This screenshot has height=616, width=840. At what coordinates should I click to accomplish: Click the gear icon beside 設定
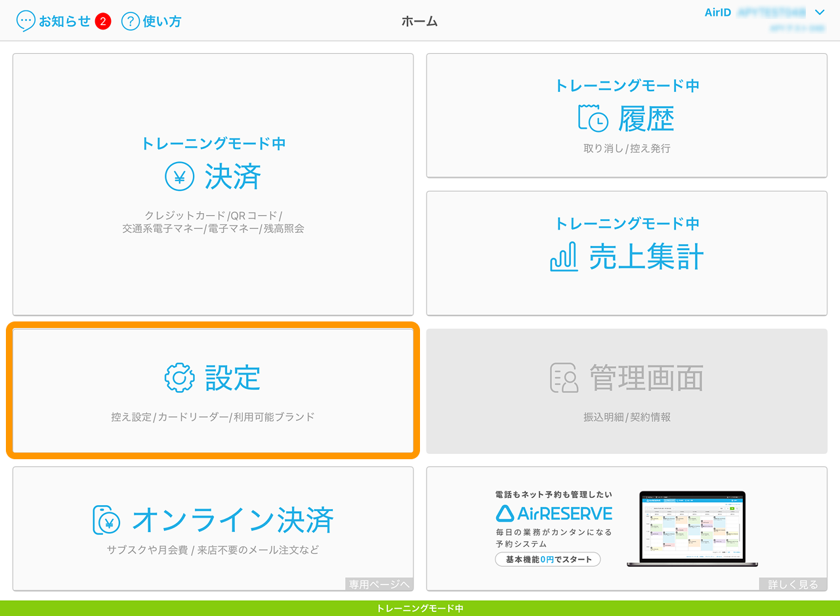point(179,378)
